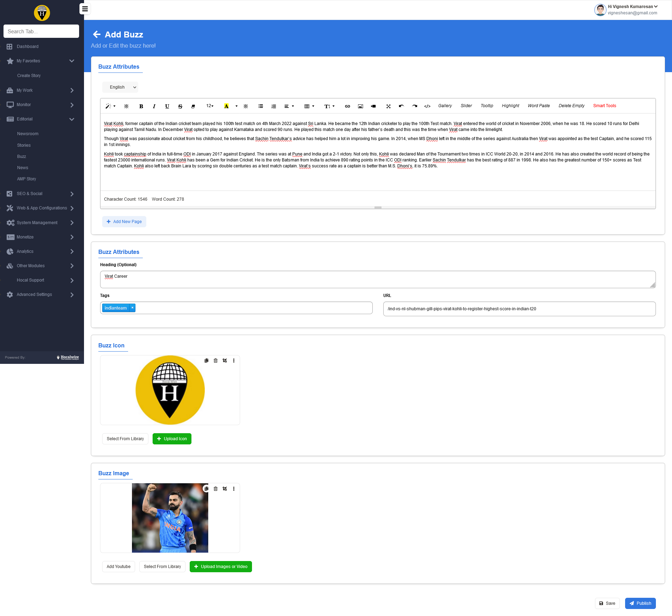This screenshot has height=616, width=672.
Task: Delete the Buzz Icon image
Action: pyautogui.click(x=216, y=361)
